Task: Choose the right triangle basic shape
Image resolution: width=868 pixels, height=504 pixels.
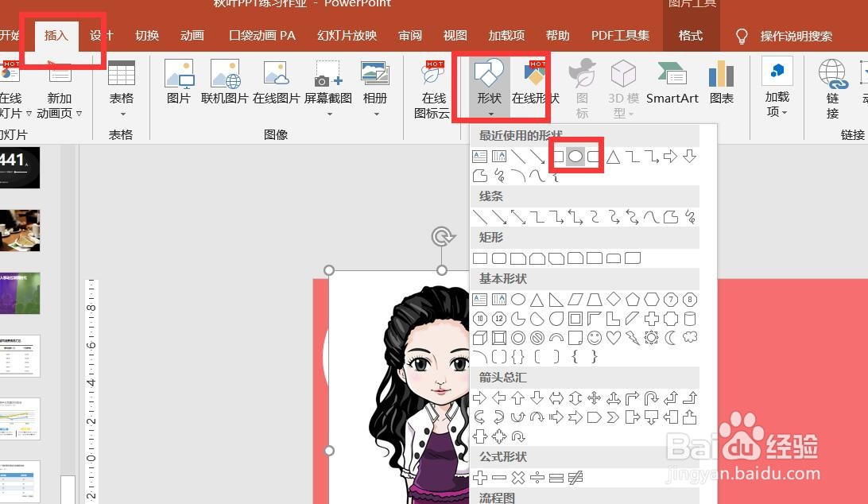Action: (556, 300)
